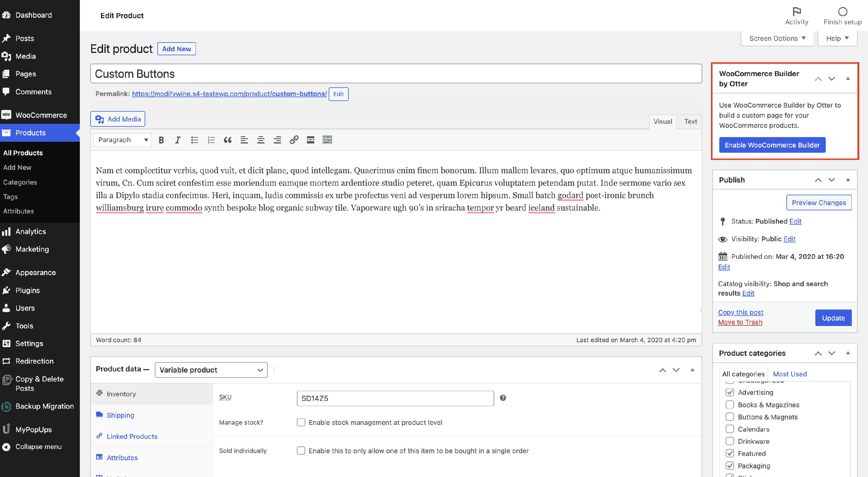This screenshot has height=477, width=868.
Task: Switch to the Text editor tab
Action: point(690,121)
